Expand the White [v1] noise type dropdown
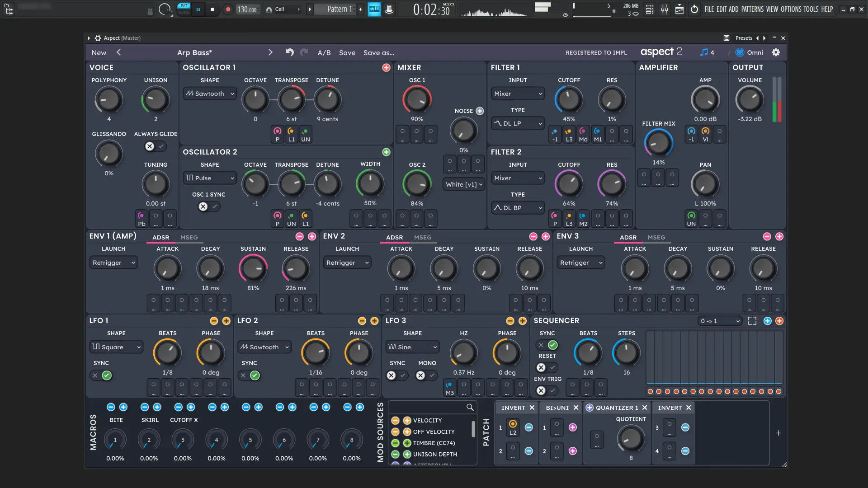This screenshot has height=488, width=868. (x=463, y=184)
